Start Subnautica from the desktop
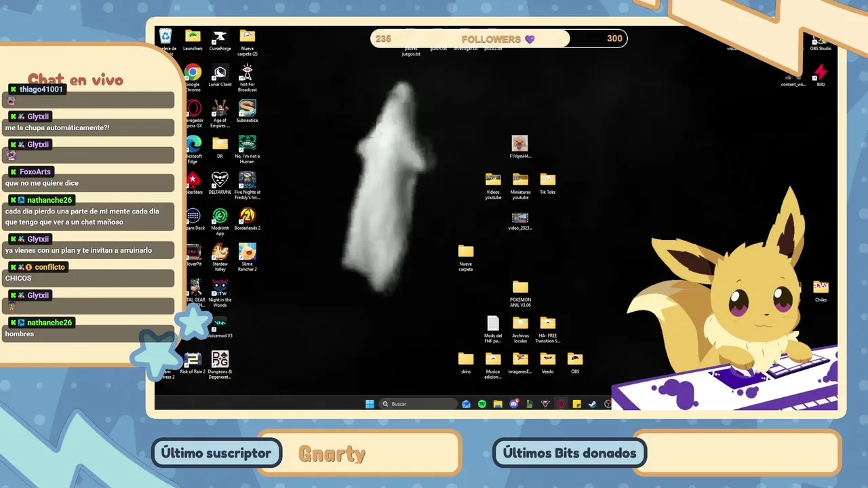Viewport: 868px width, 488px height. [x=248, y=112]
